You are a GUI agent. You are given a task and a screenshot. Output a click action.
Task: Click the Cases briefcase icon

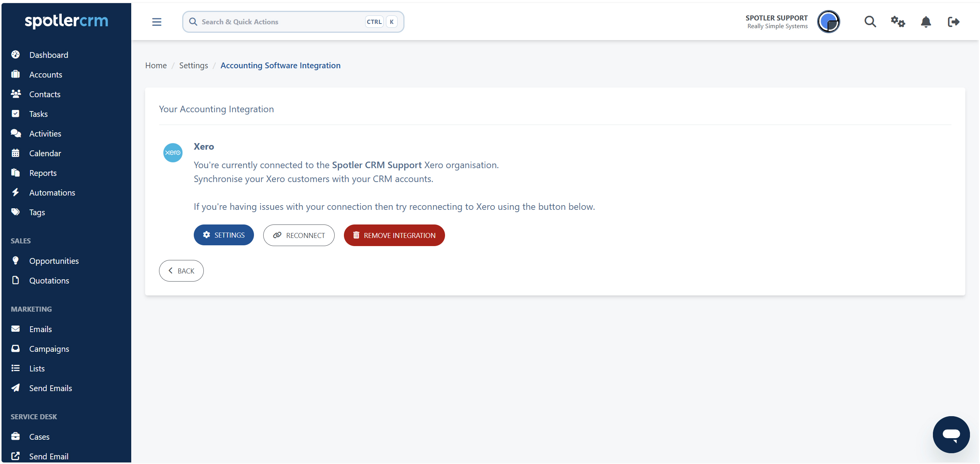point(15,437)
